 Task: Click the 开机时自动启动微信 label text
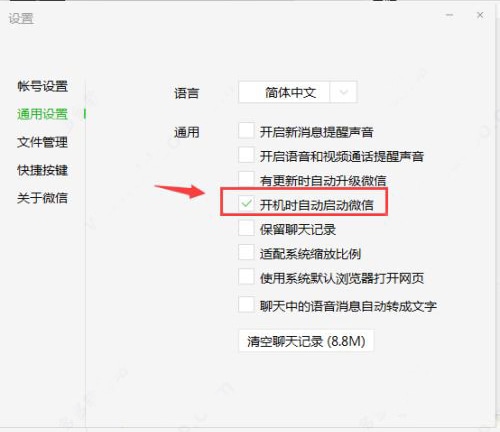click(x=317, y=205)
